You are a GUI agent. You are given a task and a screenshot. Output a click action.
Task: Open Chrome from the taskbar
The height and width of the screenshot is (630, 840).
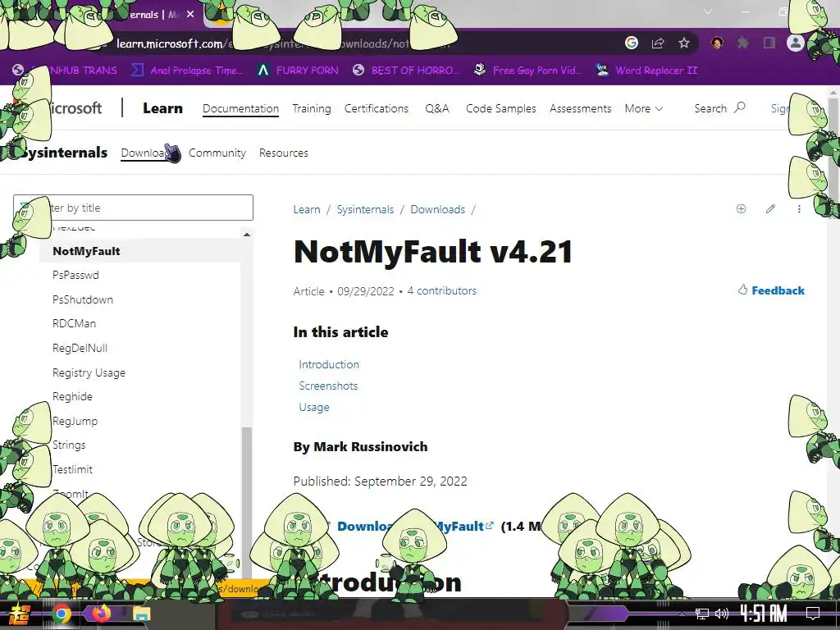(x=62, y=614)
